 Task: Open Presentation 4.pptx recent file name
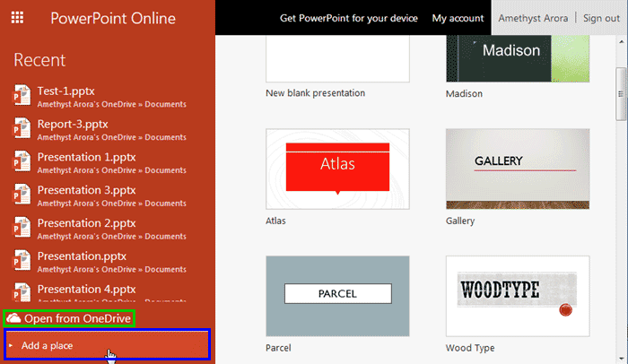(x=86, y=289)
